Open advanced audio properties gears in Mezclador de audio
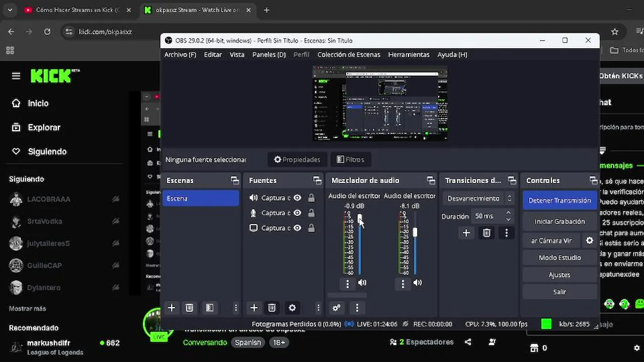Image resolution: width=644 pixels, height=362 pixels. point(337,308)
